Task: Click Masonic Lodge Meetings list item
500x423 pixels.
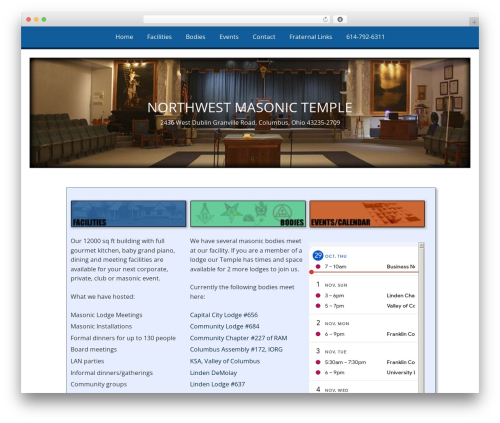Action: [106, 315]
